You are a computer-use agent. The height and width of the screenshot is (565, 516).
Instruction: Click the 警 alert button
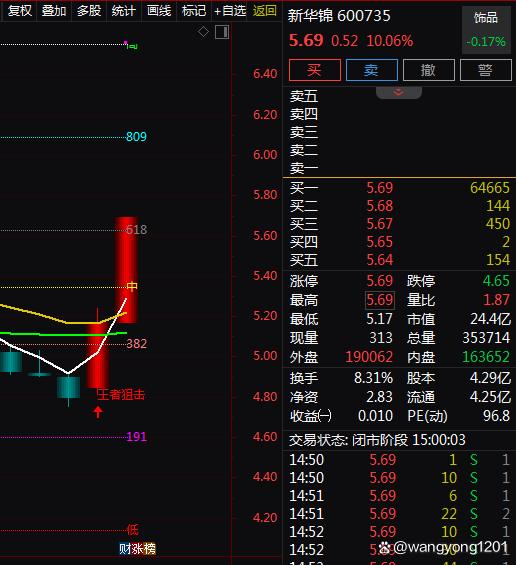point(485,70)
